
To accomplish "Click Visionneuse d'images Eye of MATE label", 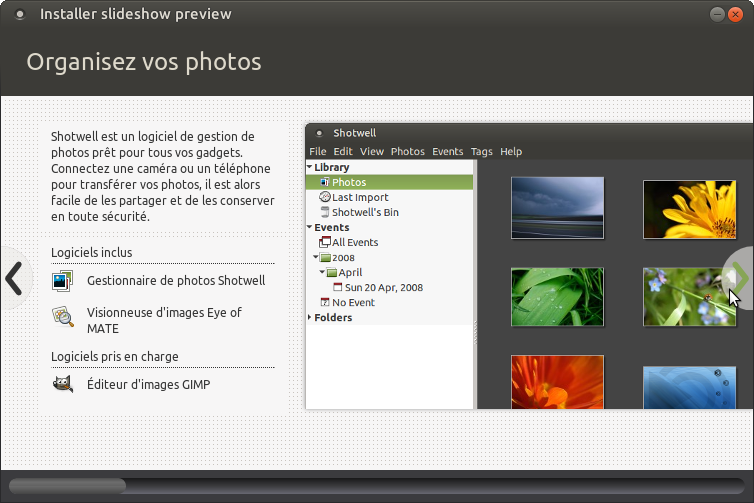I will [164, 320].
